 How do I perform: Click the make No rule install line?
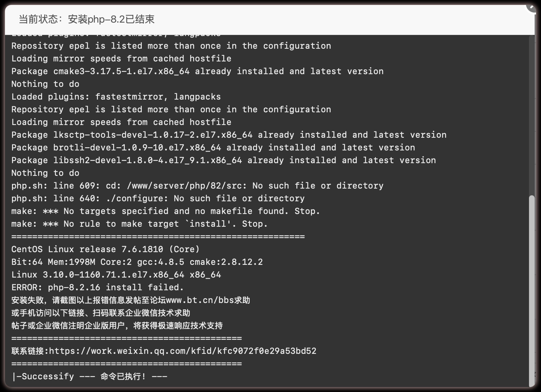point(139,224)
